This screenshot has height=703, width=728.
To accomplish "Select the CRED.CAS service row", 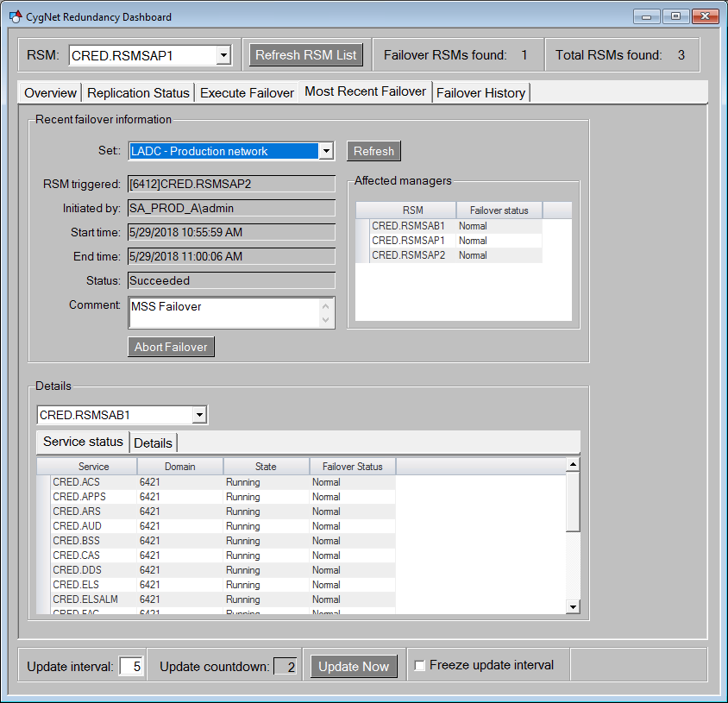I will [x=217, y=555].
